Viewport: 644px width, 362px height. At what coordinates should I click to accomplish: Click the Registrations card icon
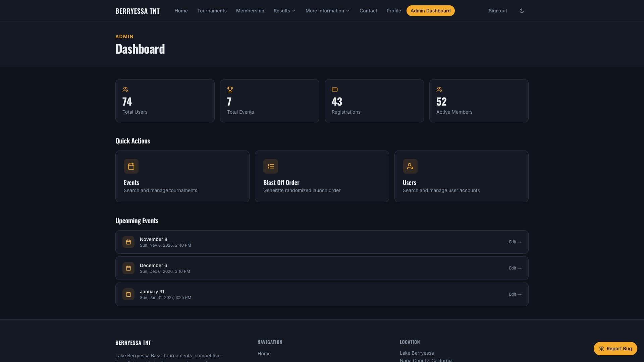point(335,89)
